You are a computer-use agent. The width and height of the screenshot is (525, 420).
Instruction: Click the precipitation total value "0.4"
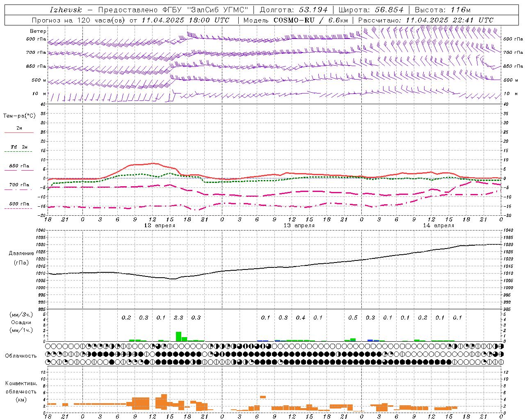(301, 318)
